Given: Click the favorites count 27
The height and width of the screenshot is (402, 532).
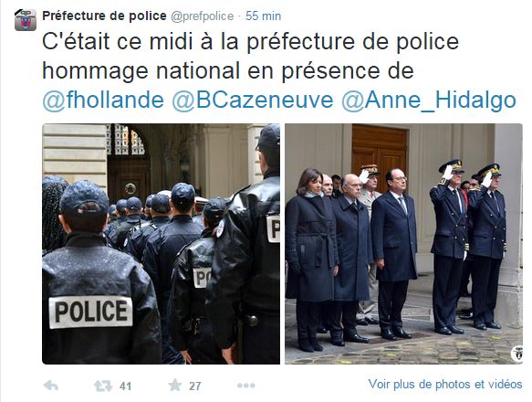Looking at the screenshot, I should click(194, 386).
